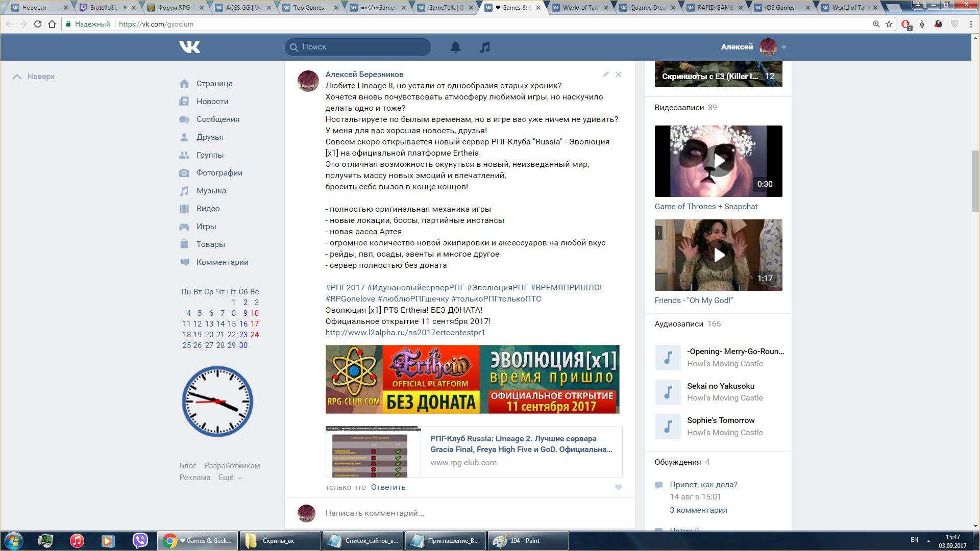The width and height of the screenshot is (980, 551).
Task: Open the l2alpha.ru link in post
Action: (x=405, y=333)
